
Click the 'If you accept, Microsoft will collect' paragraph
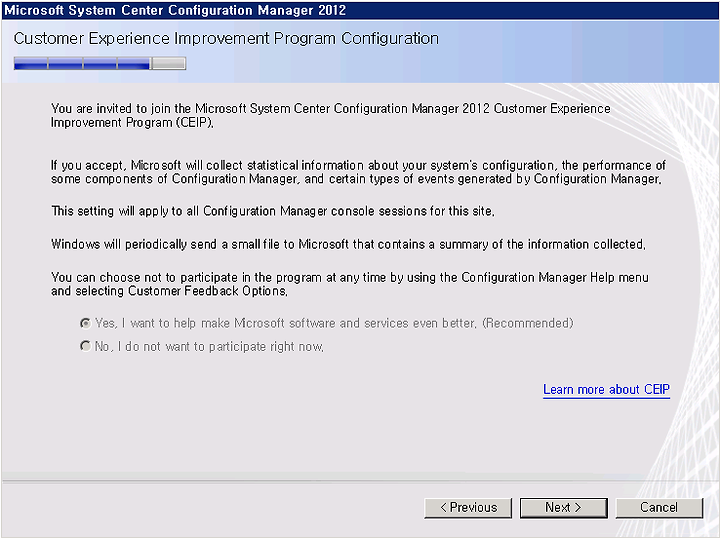[358, 172]
